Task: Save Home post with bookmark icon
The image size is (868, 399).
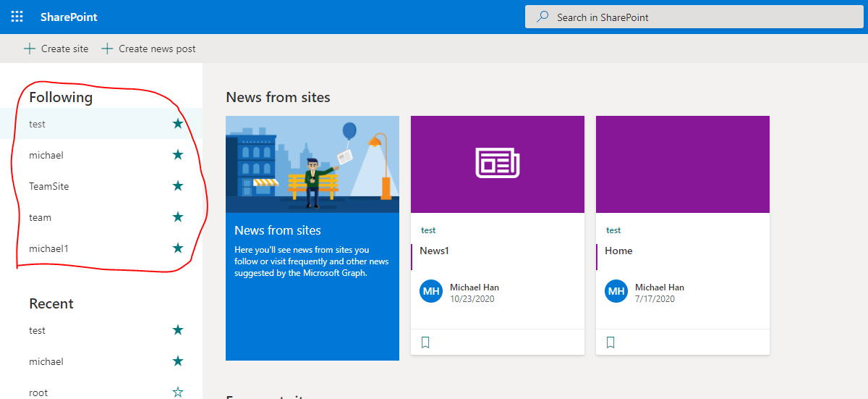Action: click(x=610, y=343)
